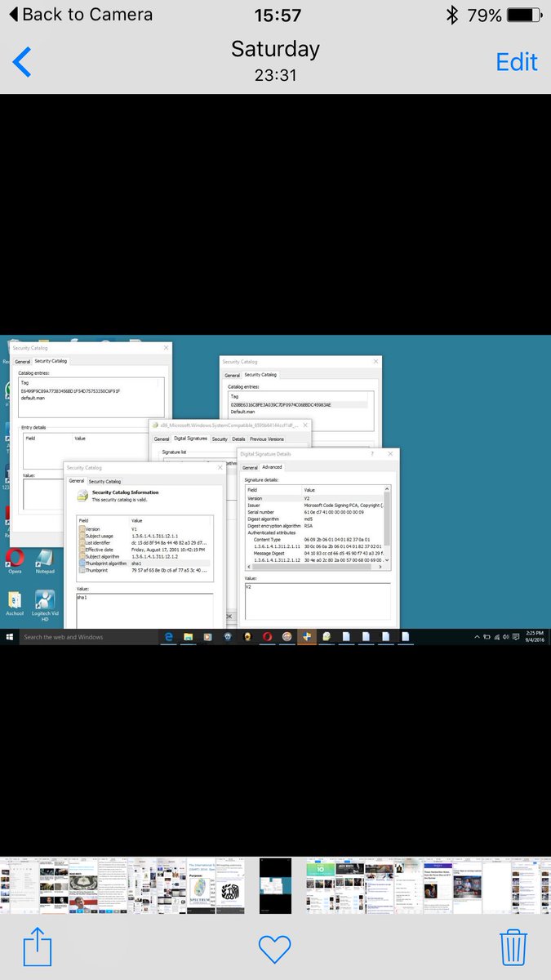Select the currently highlighted filmstrip thumbnail
551x980 pixels.
pos(275,885)
